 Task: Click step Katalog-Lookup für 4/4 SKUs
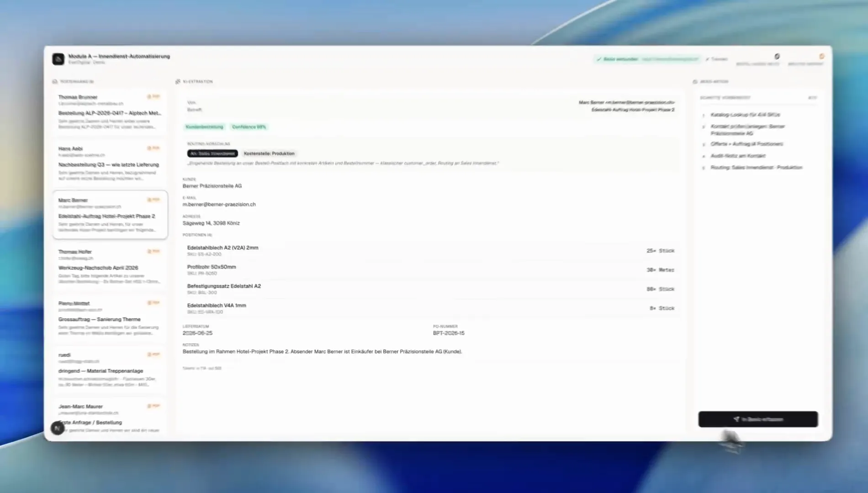click(745, 115)
